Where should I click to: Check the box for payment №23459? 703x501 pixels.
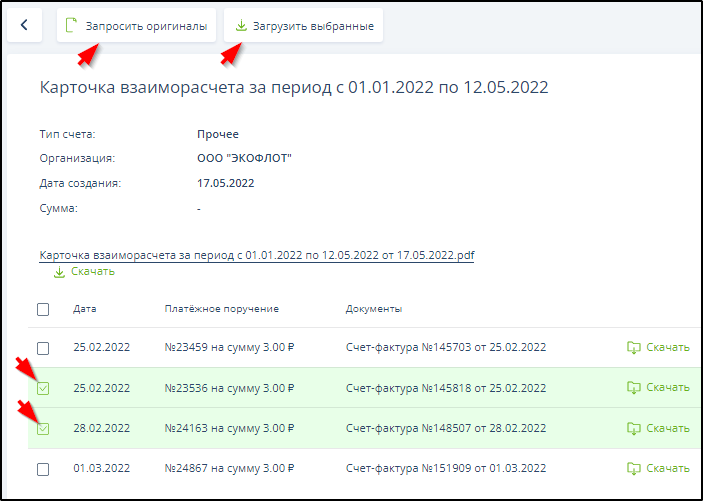click(x=43, y=348)
